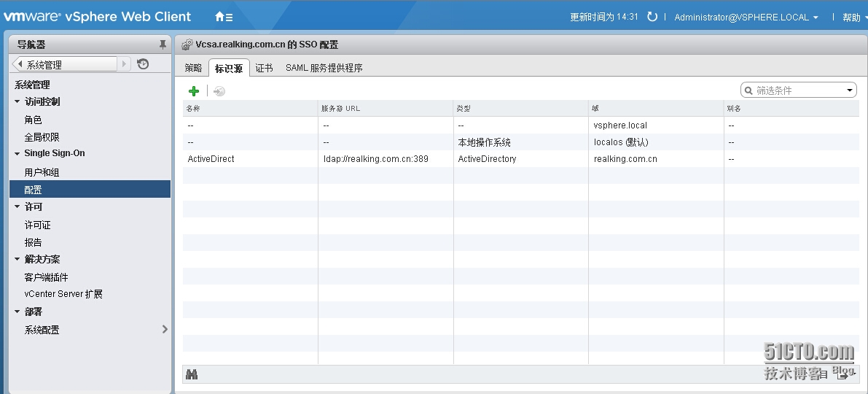The width and height of the screenshot is (868, 394).
Task: Sort by the 域 column header
Action: 656,109
